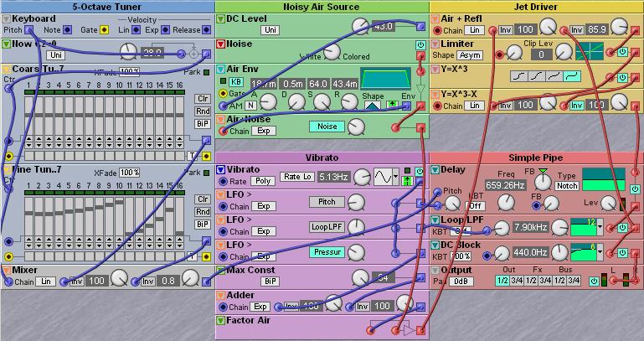Mute the Output module with its power icon

[594, 281]
